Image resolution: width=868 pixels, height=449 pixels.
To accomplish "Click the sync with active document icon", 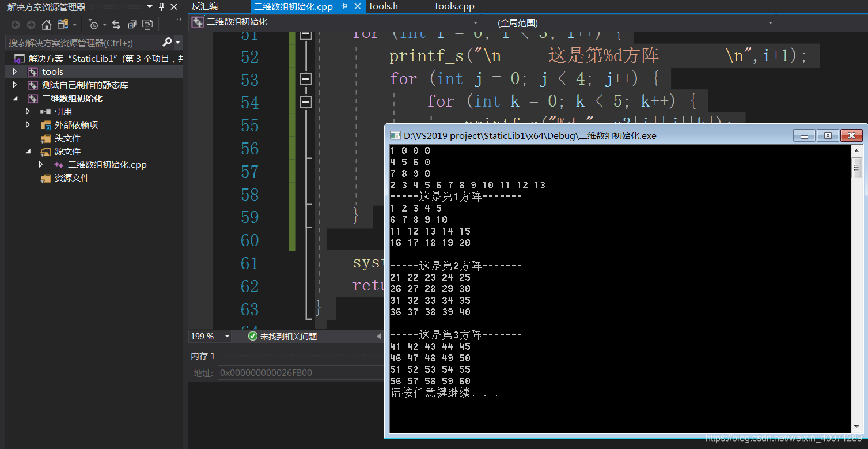I will [116, 25].
